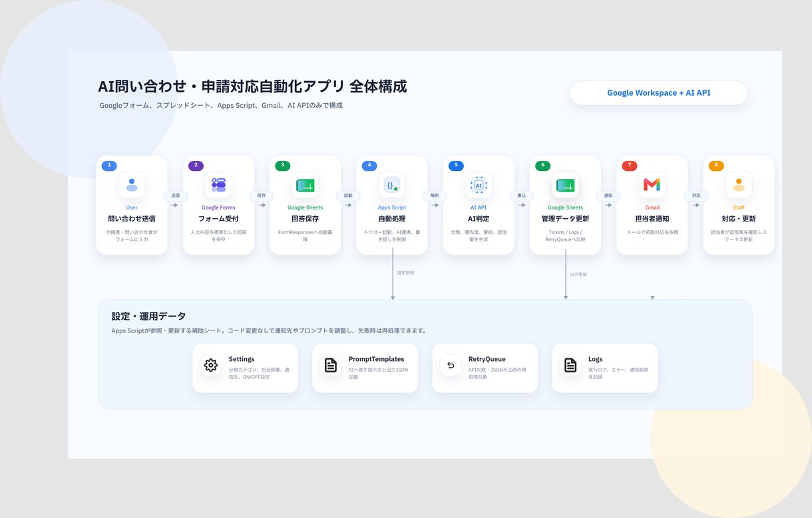Select the orange Staff label
This screenshot has height=518, width=812.
coord(739,207)
